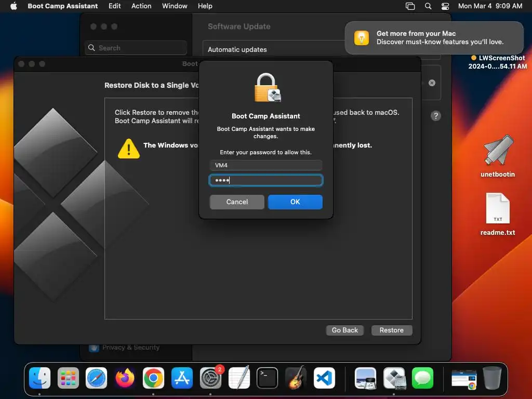Launch Firefox from the Dock
The image size is (532, 399).
point(125,378)
